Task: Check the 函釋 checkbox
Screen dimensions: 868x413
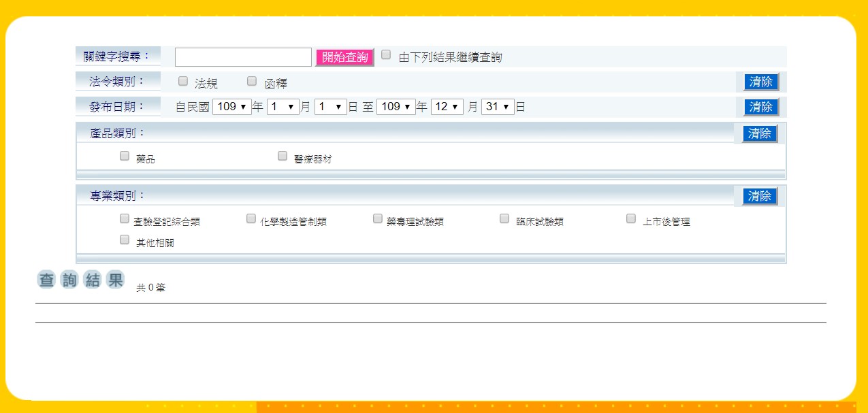Action: pyautogui.click(x=252, y=81)
